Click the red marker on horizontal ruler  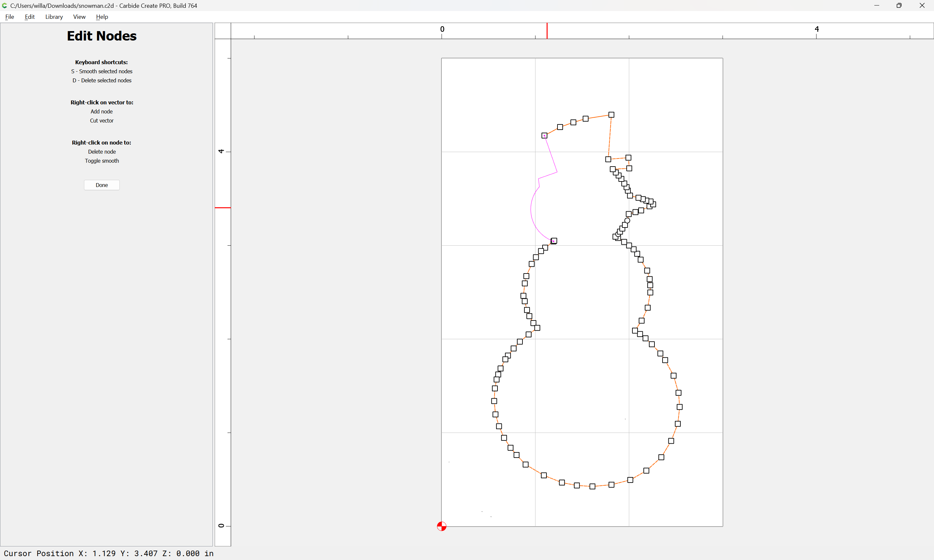[547, 30]
